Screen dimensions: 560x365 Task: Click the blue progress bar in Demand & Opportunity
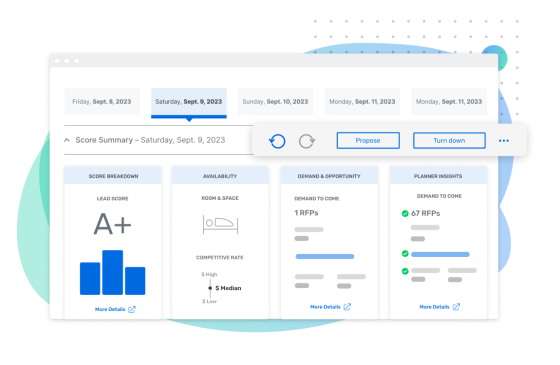pos(325,256)
